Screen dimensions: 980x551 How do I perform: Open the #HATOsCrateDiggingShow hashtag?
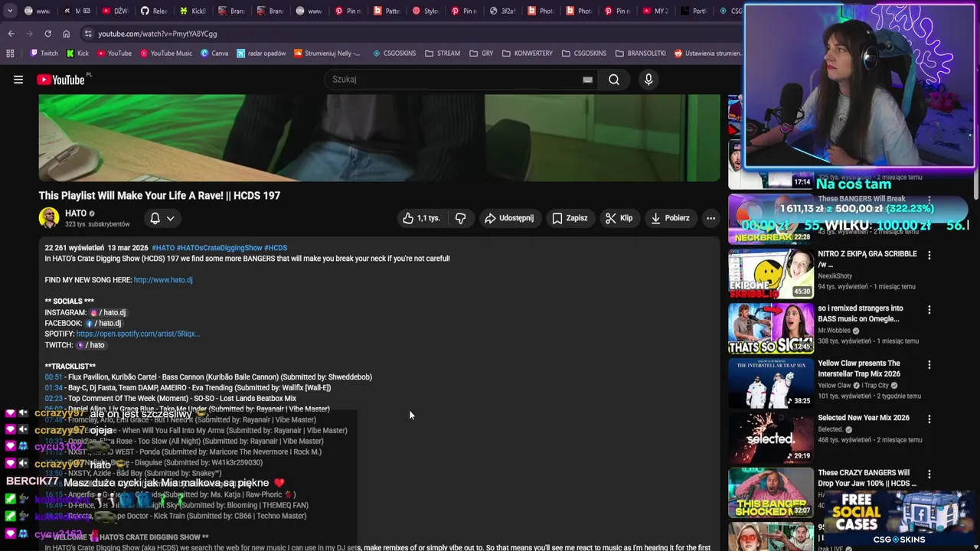[219, 248]
